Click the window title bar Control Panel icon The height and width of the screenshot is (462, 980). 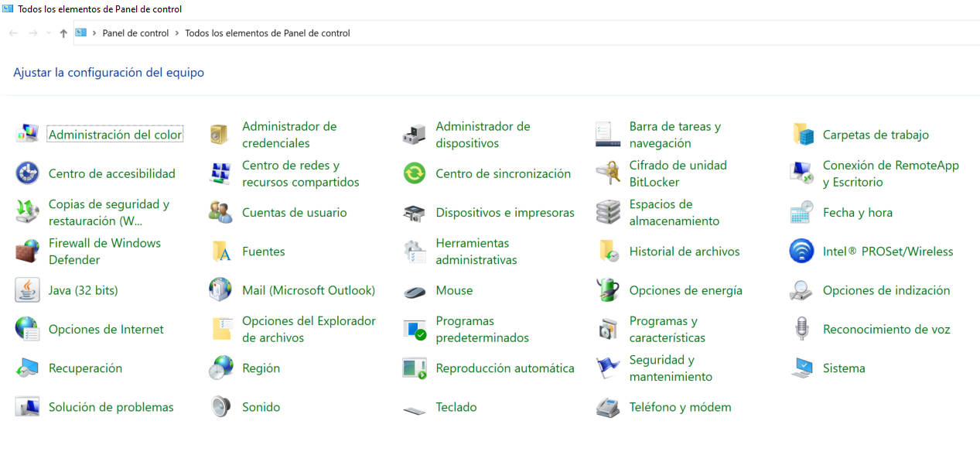8,9
